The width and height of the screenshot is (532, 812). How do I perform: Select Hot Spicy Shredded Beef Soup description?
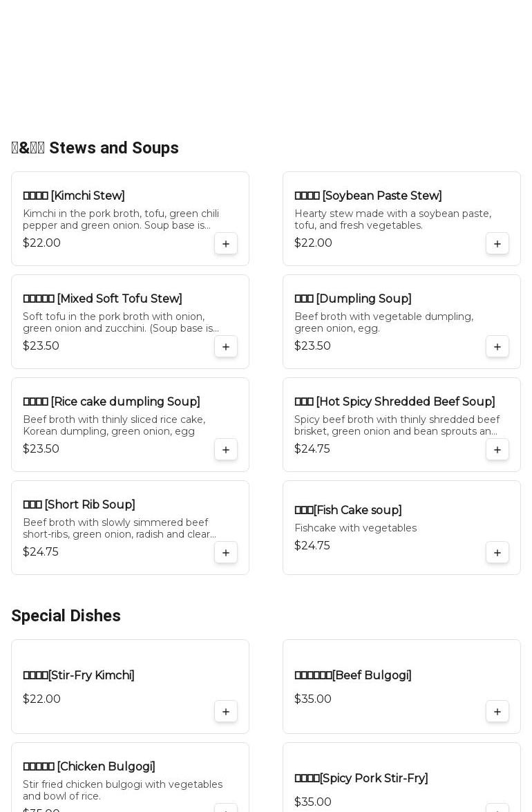pos(396,425)
